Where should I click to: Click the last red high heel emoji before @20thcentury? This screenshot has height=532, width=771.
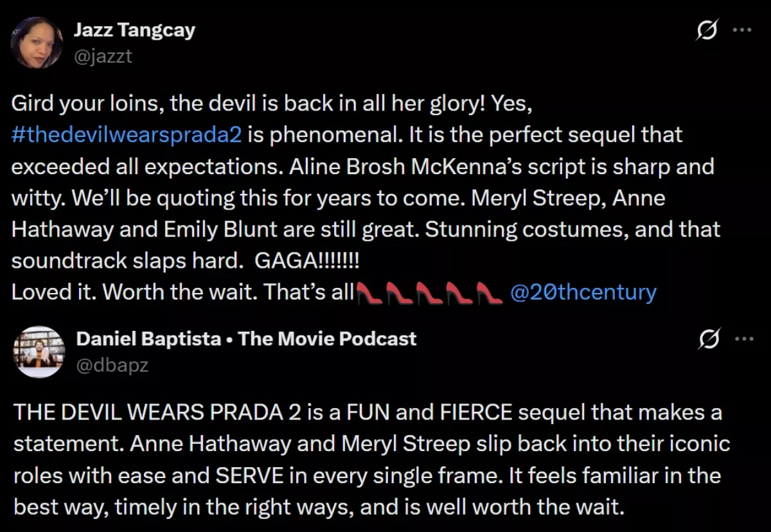point(488,293)
